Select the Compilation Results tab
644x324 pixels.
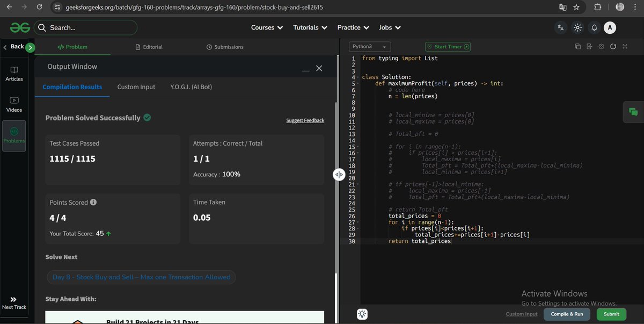click(x=72, y=87)
